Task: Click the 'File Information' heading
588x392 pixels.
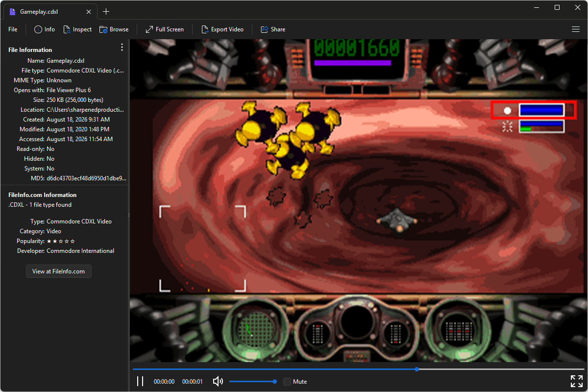Action: click(x=30, y=49)
